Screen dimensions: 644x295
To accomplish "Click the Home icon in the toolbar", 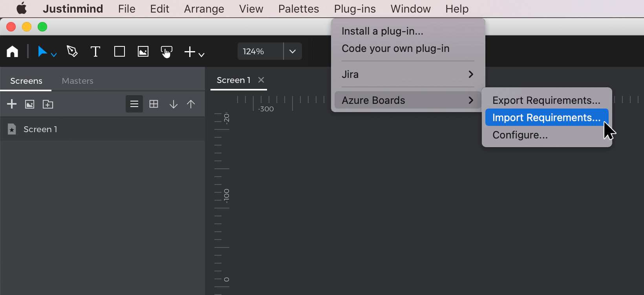I will pos(13,52).
